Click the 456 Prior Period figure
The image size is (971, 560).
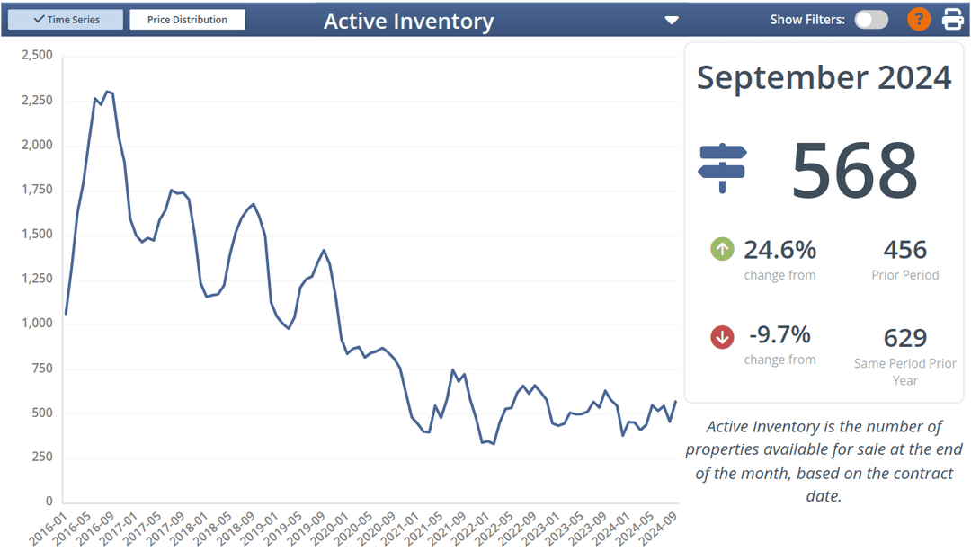[905, 249]
